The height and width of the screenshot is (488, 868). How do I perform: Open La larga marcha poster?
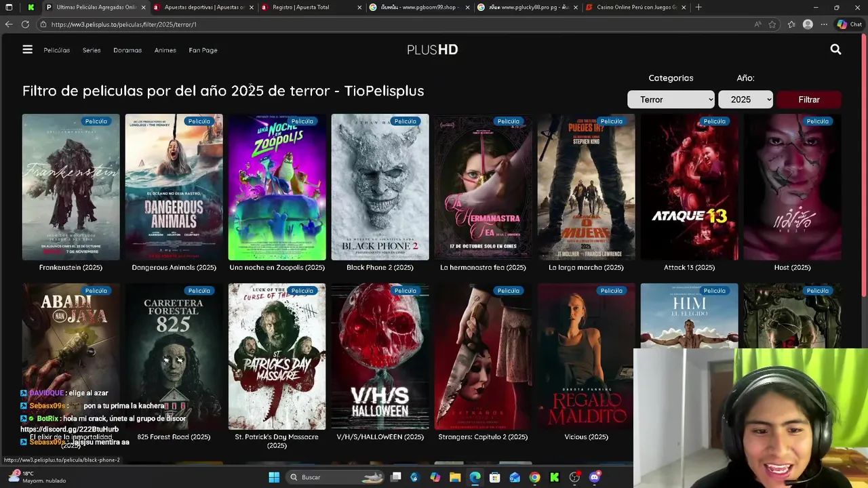tap(586, 187)
